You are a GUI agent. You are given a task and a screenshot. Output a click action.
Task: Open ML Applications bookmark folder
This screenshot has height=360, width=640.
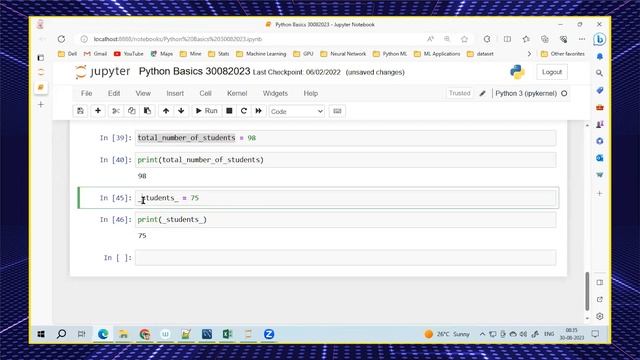tap(437, 54)
